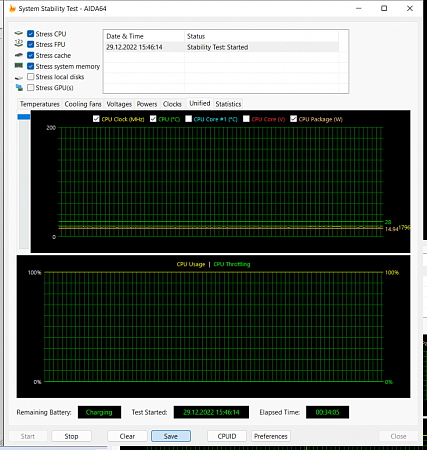Enable Stress GPU(s) checkbox

[x=31, y=88]
